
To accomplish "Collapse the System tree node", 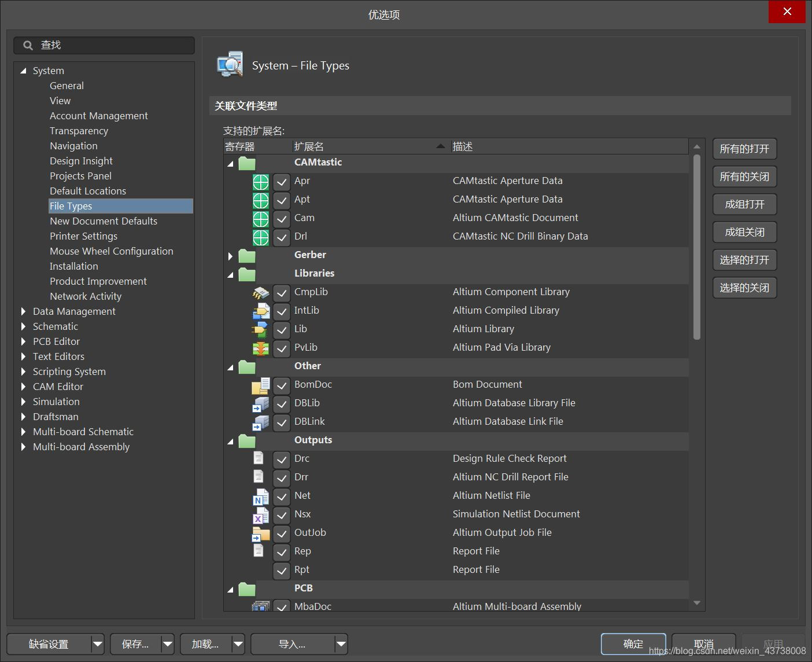I will pos(23,71).
